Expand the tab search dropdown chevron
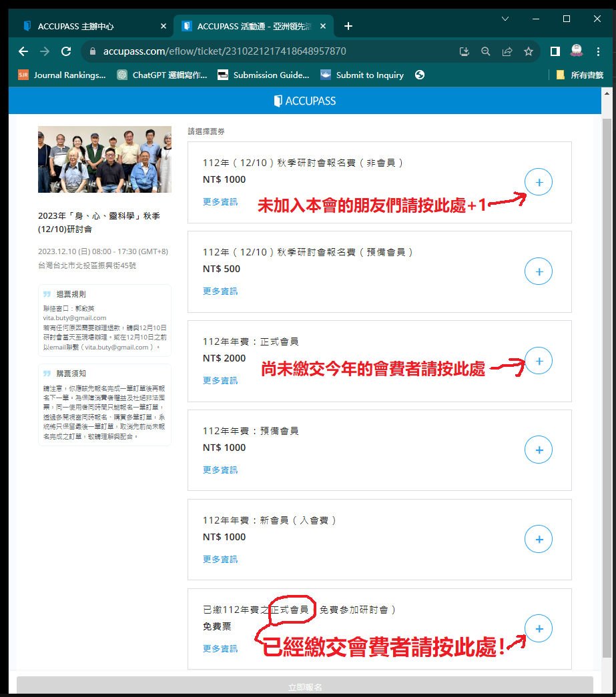Viewport: 616px width, 697px height. 505,19
